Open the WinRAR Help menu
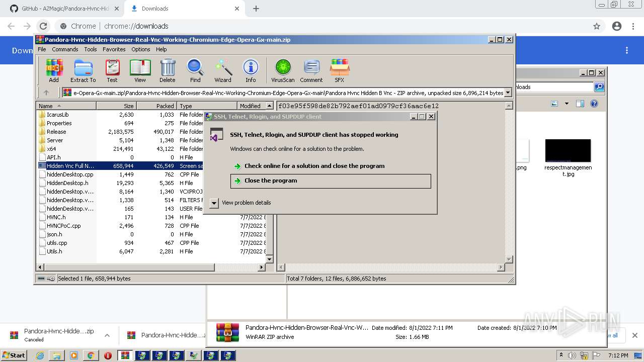The height and width of the screenshot is (362, 644). point(161,49)
